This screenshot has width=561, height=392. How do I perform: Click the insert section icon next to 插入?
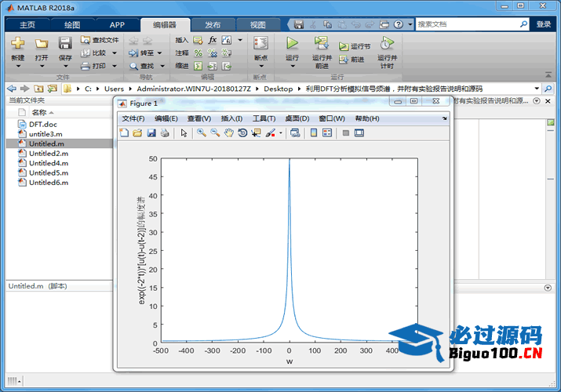(x=198, y=40)
